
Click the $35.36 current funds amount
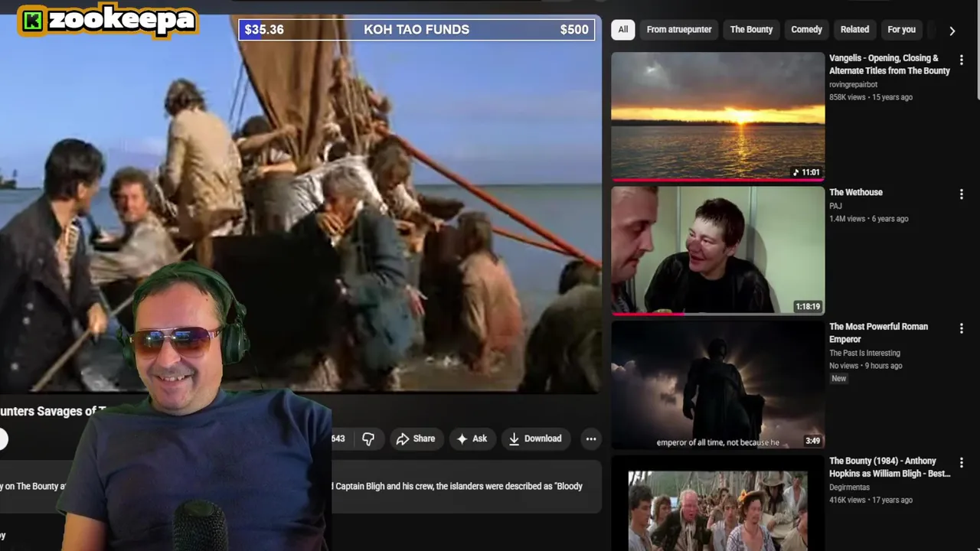tap(264, 30)
